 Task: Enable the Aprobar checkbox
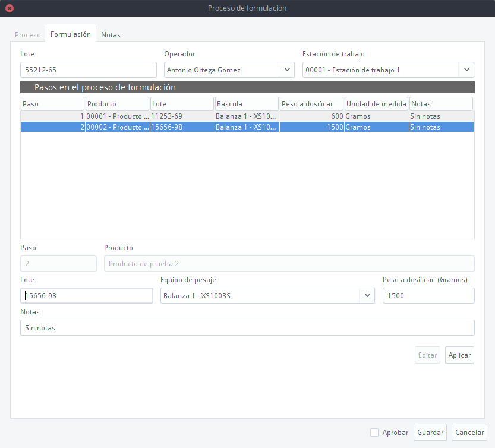[x=374, y=433]
